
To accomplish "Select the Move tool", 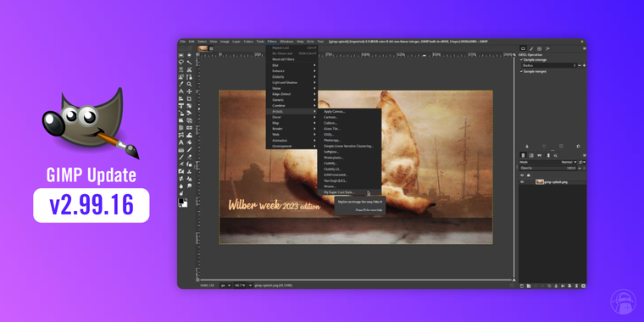I will coord(189,92).
